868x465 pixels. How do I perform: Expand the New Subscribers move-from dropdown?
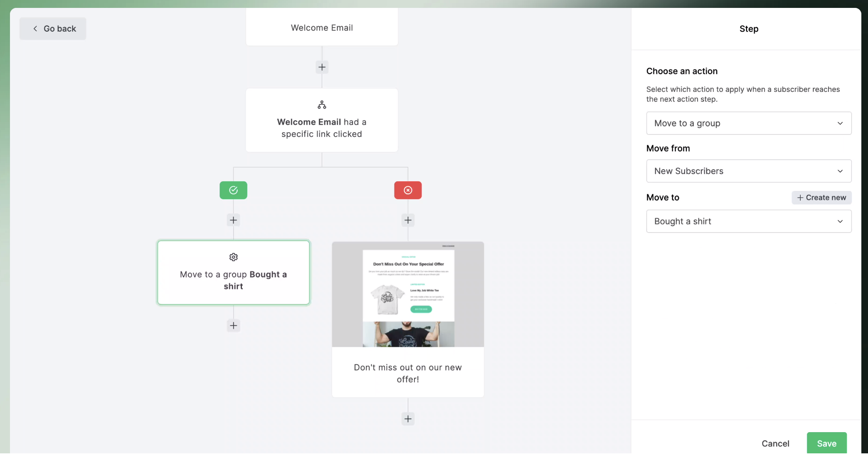[749, 171]
